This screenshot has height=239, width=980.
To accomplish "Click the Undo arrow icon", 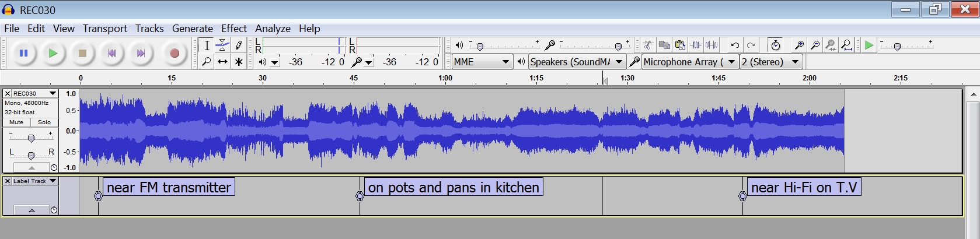I will (735, 45).
